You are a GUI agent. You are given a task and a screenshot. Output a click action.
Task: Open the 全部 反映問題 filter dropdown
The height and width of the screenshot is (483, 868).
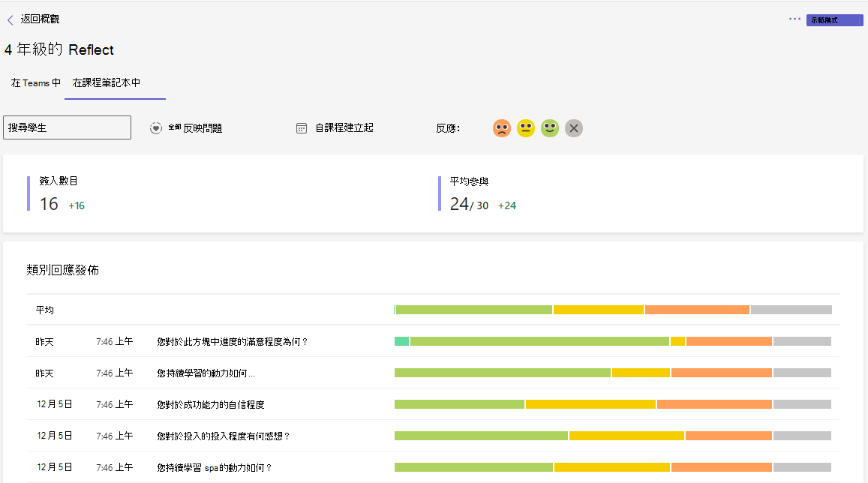click(x=194, y=127)
